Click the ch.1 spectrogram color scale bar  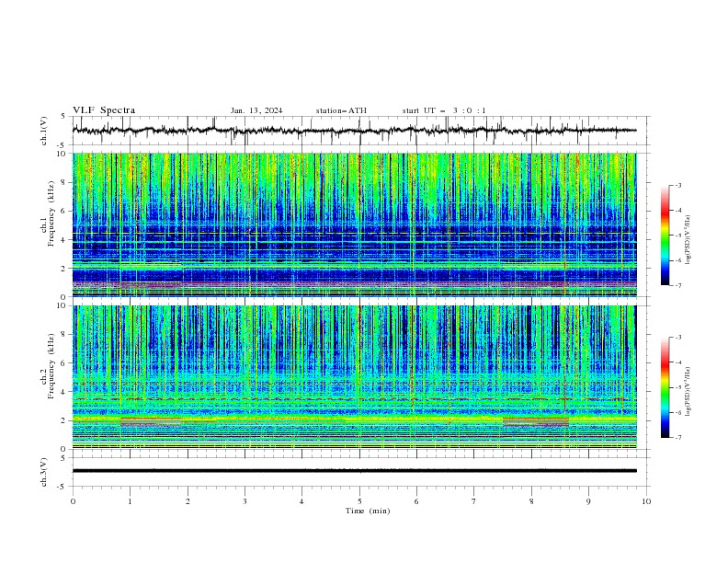[665, 236]
